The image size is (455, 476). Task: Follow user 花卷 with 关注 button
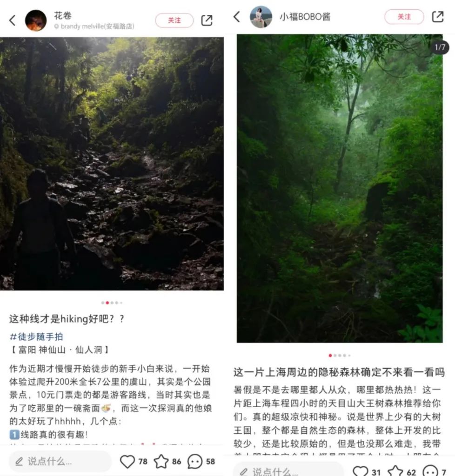[174, 20]
